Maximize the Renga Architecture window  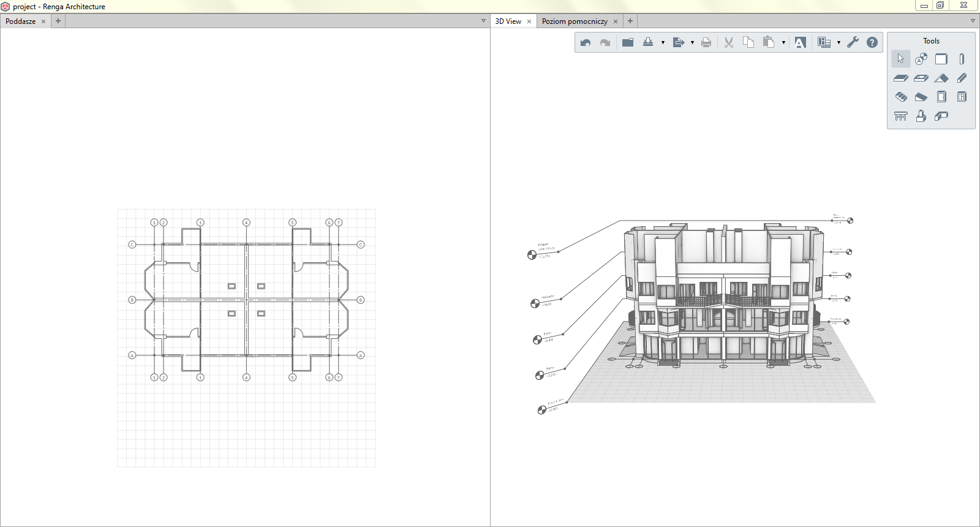coord(941,5)
